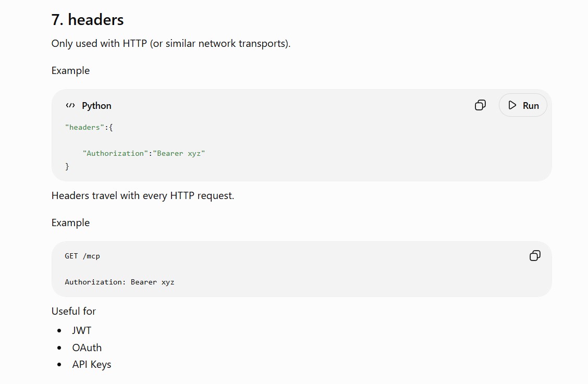Click the code brackets icon beside Python

pyautogui.click(x=70, y=105)
